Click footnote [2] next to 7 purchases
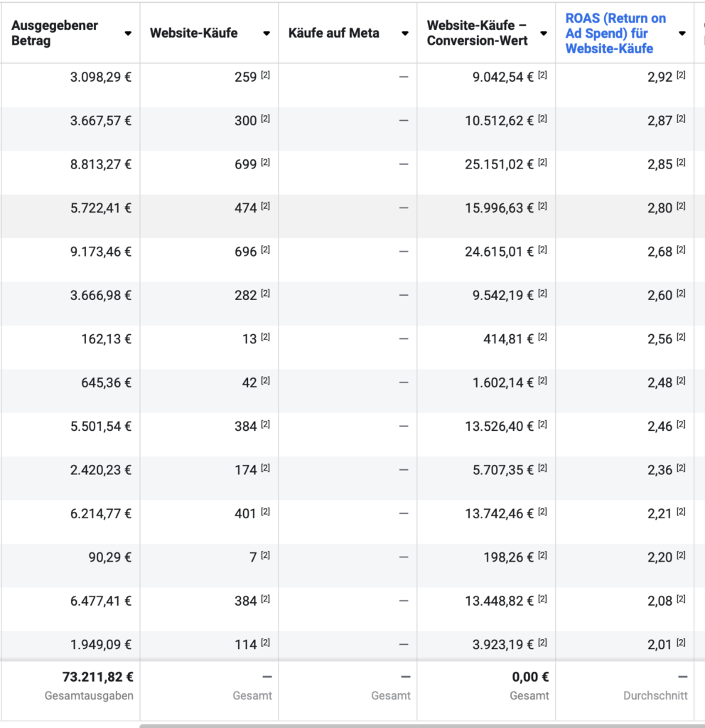The image size is (705, 728). (x=265, y=555)
